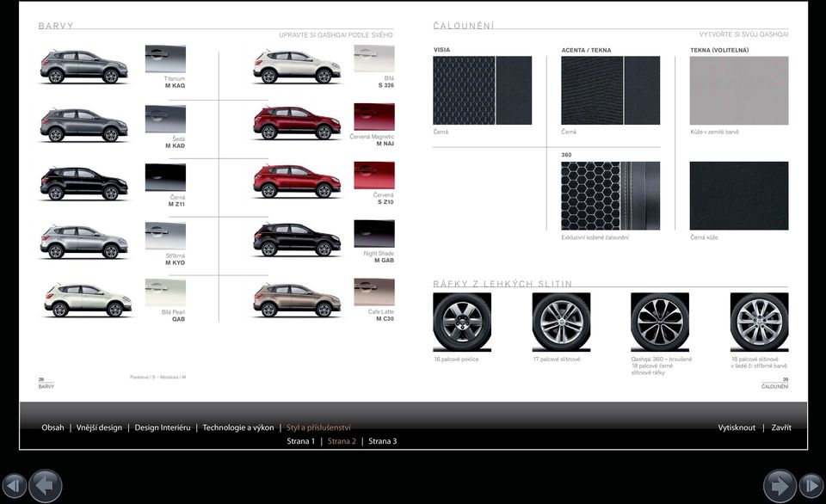Click the Červená Magnetic Qashqai car image
The height and width of the screenshot is (504, 826).
297,123
